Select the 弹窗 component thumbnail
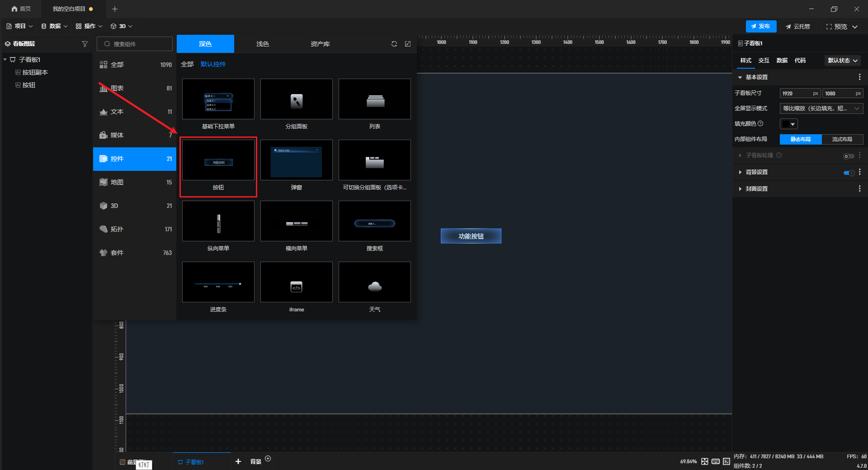This screenshot has width=868, height=470. 296,160
